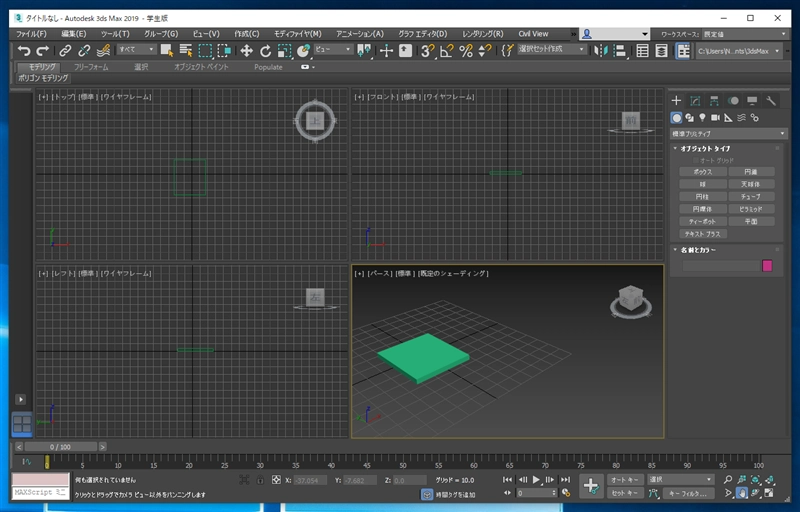
Task: Select Cameras category in Create panel
Action: click(715, 118)
